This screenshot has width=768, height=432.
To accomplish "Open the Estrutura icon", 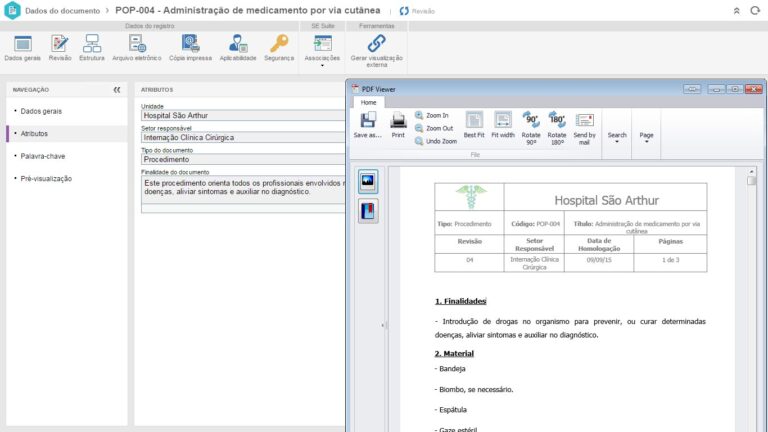I will point(92,47).
